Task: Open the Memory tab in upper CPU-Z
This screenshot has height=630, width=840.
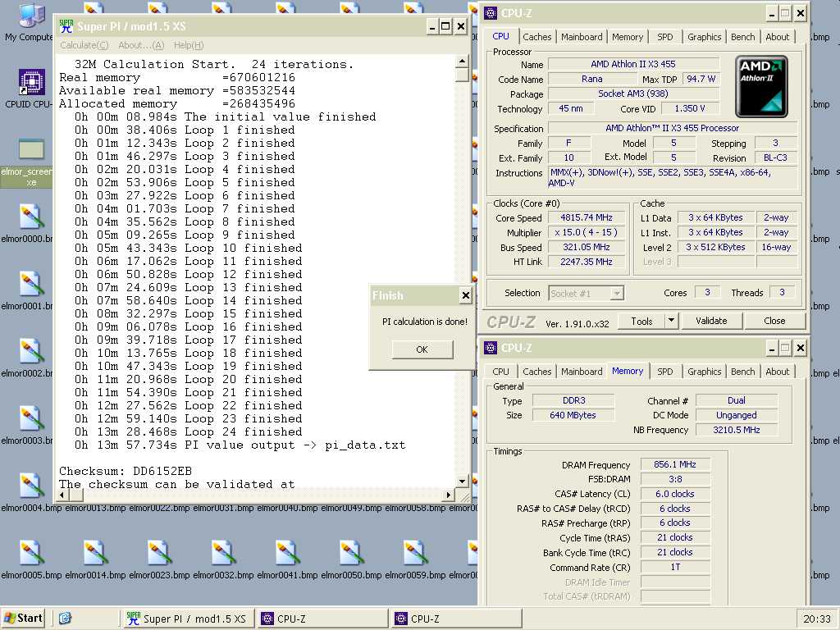Action: pos(628,37)
